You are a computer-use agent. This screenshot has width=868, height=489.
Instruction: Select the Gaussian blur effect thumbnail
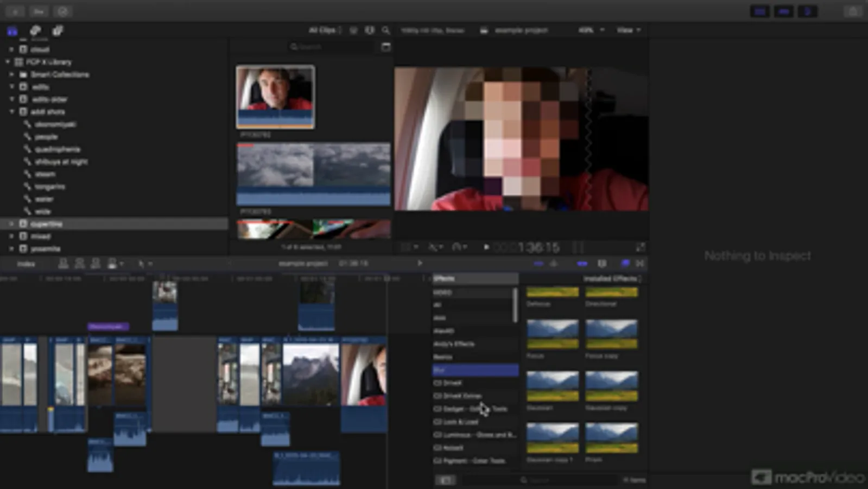click(x=552, y=386)
